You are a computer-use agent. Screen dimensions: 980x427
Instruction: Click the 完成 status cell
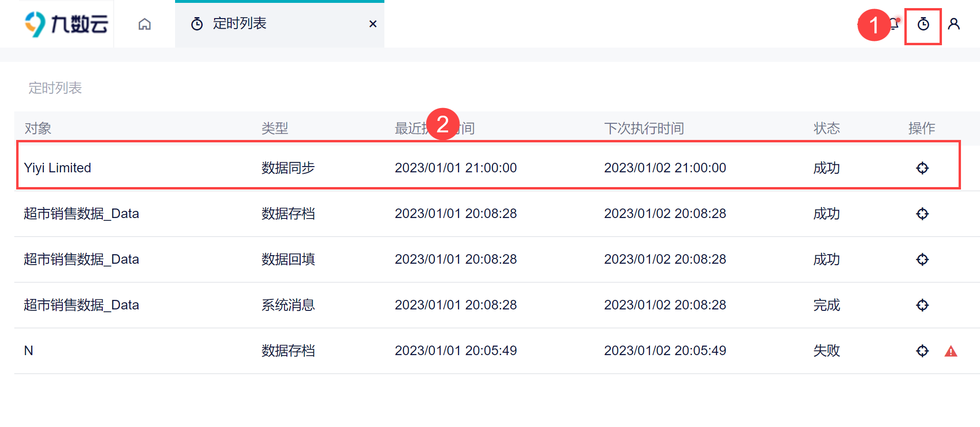pos(827,305)
